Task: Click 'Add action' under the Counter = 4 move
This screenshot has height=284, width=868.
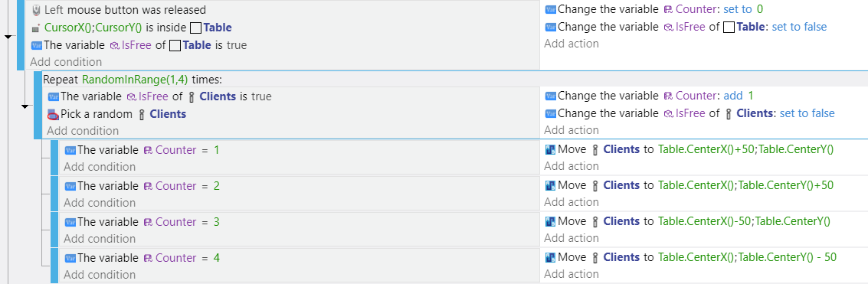Action: pyautogui.click(x=572, y=274)
